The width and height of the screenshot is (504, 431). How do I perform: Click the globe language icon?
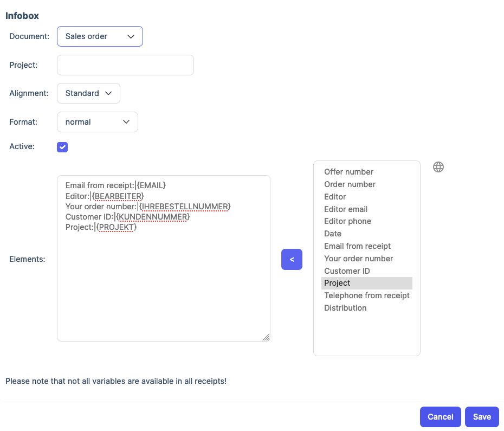(438, 167)
